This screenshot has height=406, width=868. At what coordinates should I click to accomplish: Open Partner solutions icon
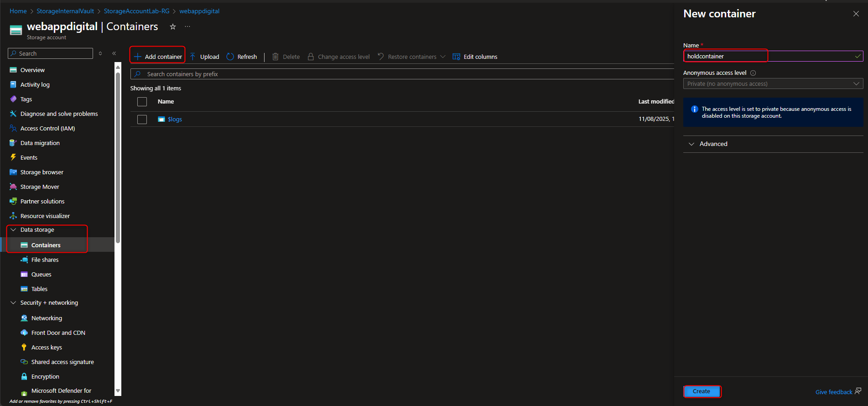(x=13, y=201)
